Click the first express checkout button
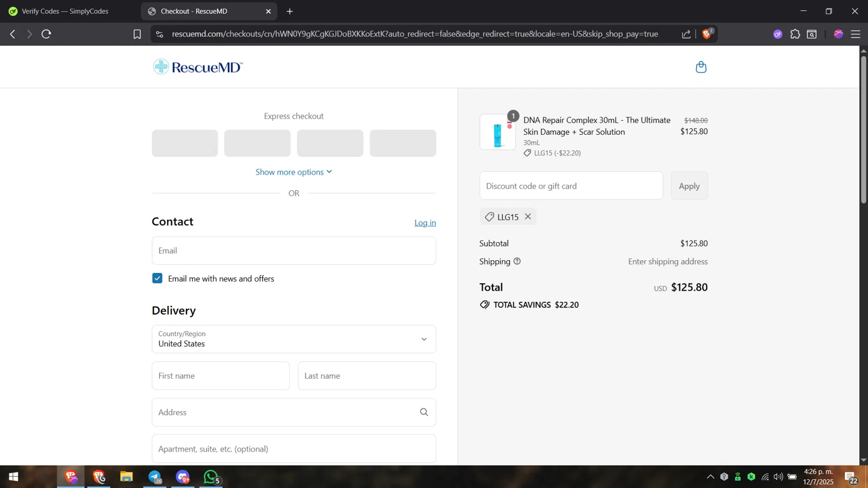Viewport: 868px width, 488px height. tap(185, 143)
